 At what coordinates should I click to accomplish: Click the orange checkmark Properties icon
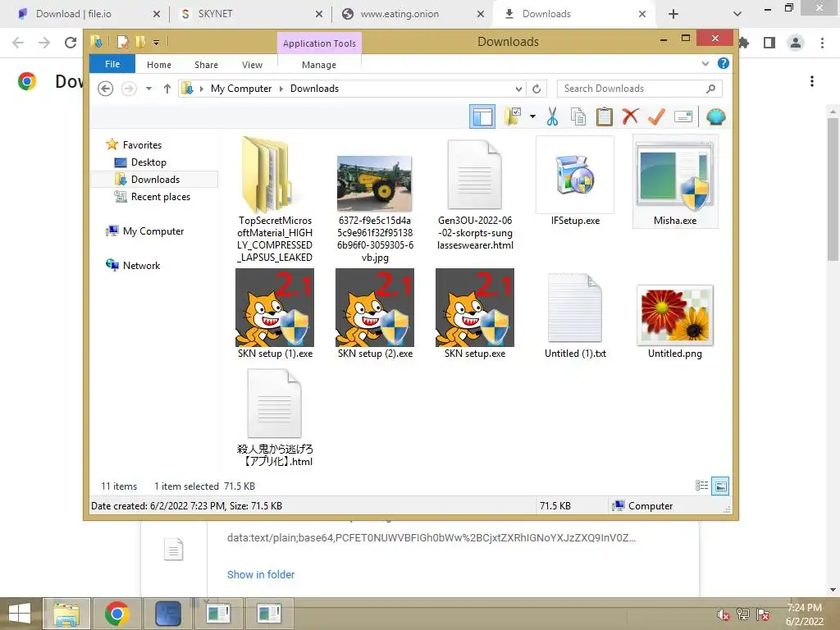[x=656, y=116]
